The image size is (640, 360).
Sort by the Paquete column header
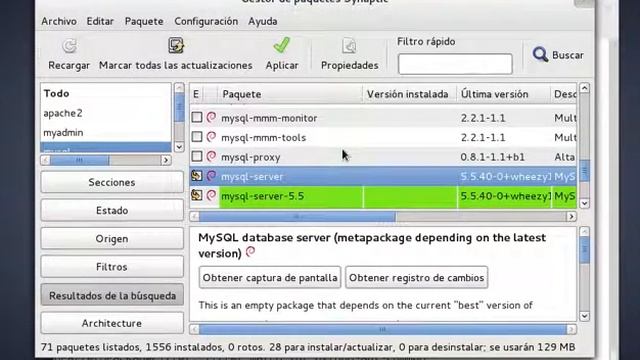pos(290,94)
